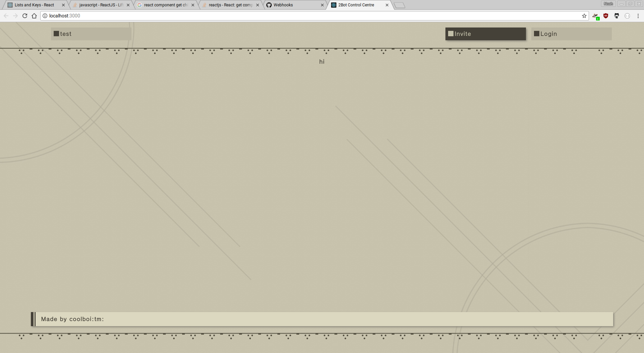View site information icon
Viewport: 644px width, 353px height.
click(x=45, y=16)
